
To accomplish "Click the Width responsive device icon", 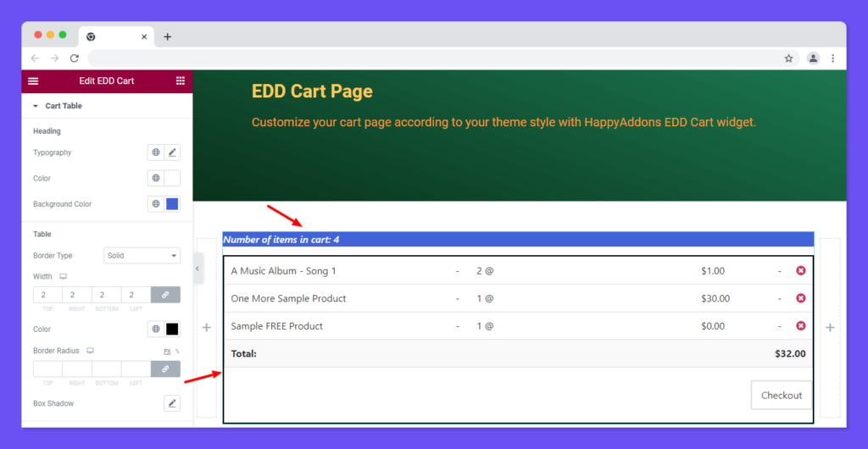I will click(x=63, y=276).
